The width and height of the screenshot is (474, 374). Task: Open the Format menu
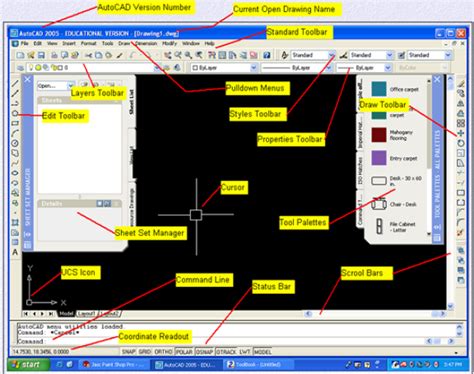pos(88,43)
